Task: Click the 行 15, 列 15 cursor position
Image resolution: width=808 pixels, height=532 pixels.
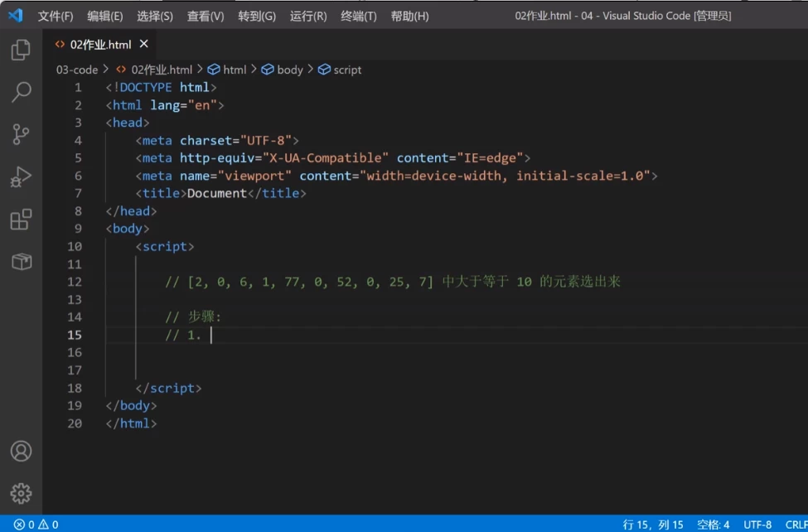Action: click(x=653, y=524)
